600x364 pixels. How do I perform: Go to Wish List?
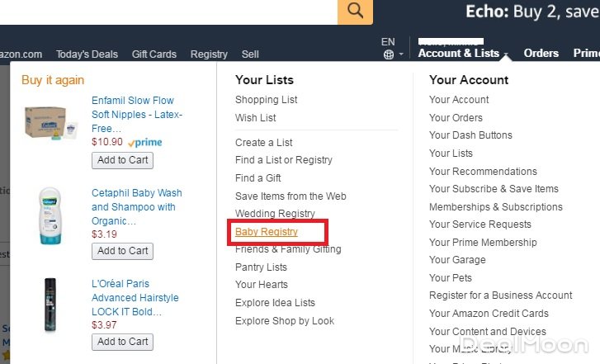click(x=256, y=118)
